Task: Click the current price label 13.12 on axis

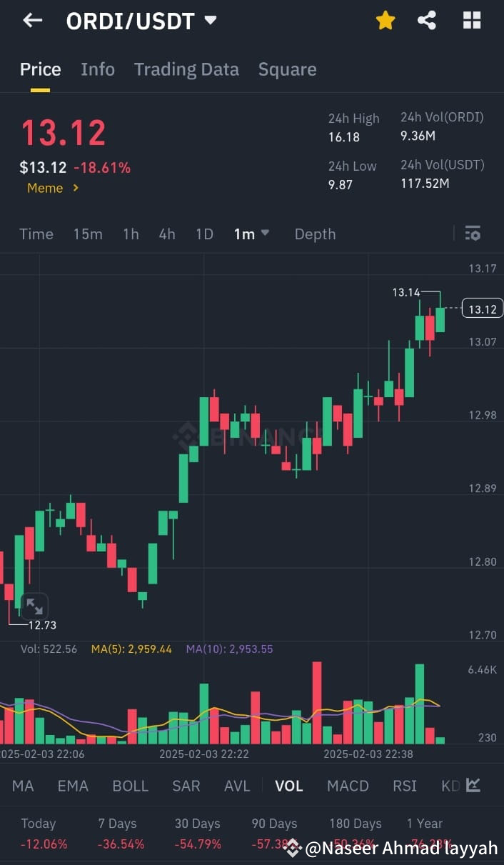Action: click(483, 309)
